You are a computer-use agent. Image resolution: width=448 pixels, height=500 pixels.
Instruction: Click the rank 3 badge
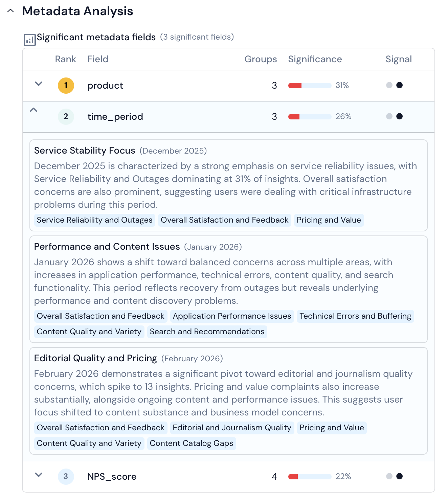66,477
